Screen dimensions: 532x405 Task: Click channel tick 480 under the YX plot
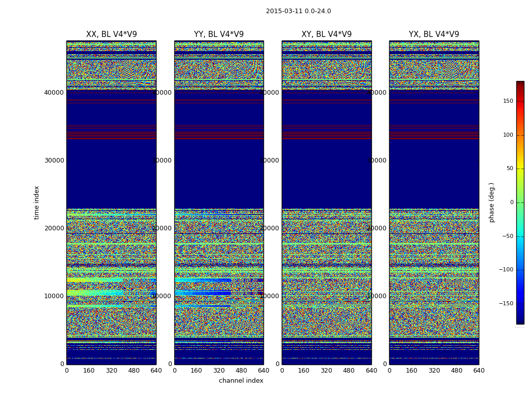[457, 371]
